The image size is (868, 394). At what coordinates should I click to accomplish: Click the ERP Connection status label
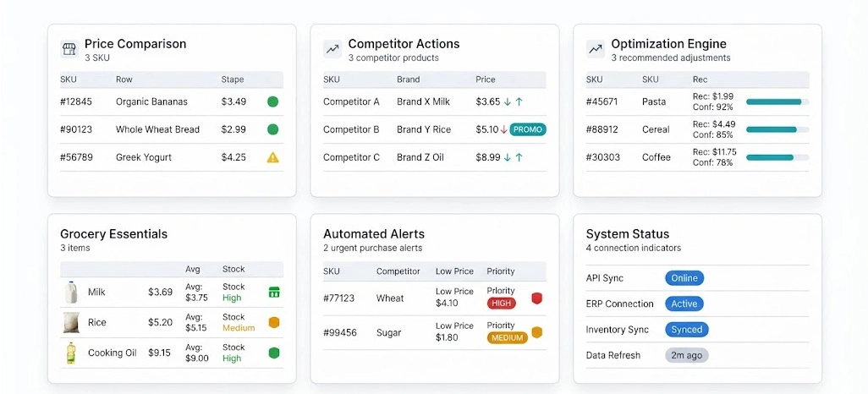coord(619,304)
